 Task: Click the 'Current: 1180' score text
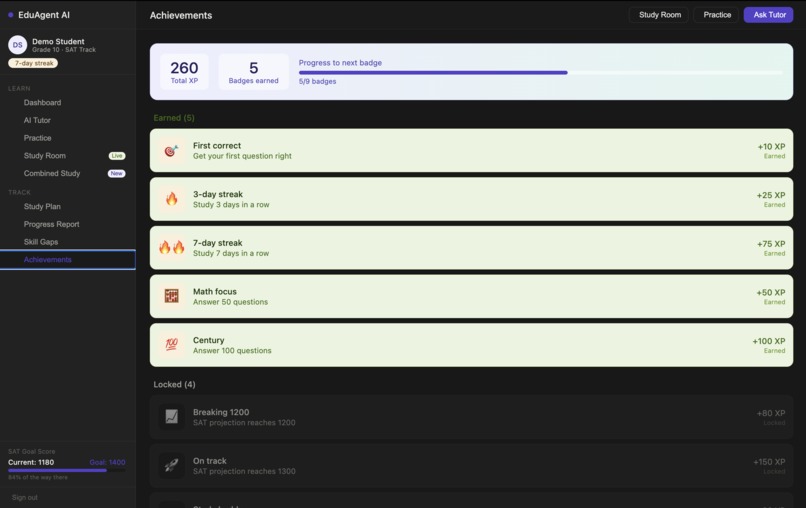point(31,462)
